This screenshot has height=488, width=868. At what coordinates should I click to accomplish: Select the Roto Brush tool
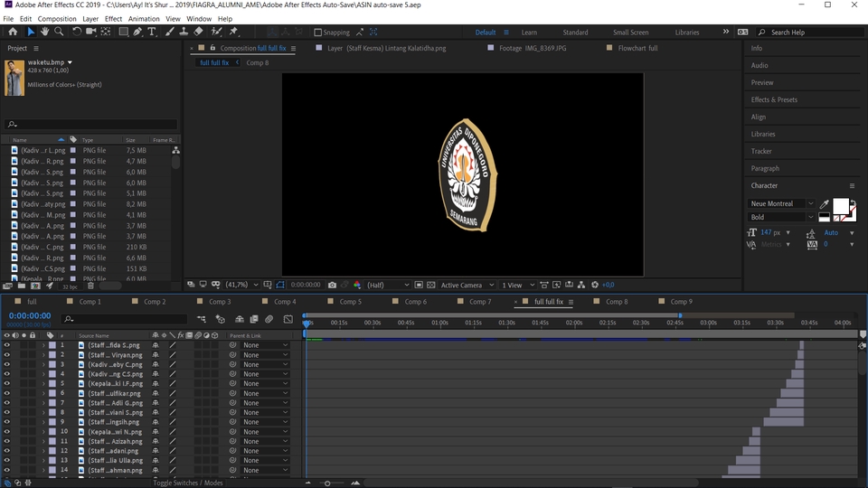coord(216,33)
